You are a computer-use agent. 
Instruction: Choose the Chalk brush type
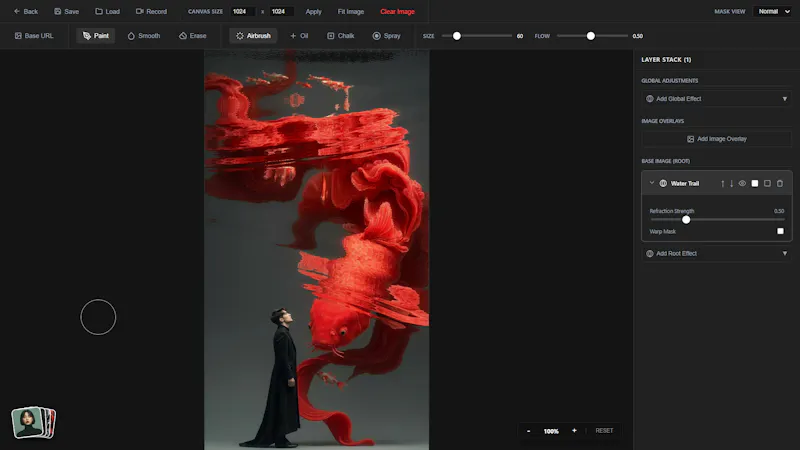point(341,36)
